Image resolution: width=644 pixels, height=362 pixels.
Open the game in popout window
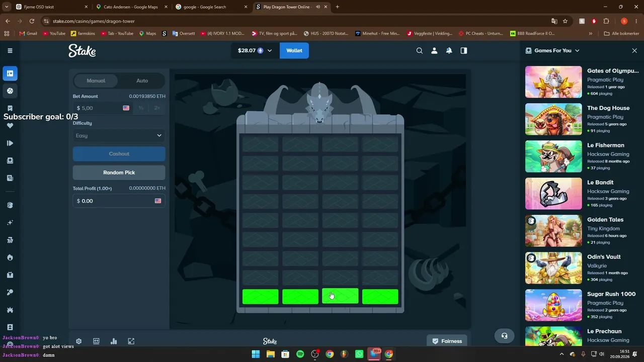click(131, 341)
